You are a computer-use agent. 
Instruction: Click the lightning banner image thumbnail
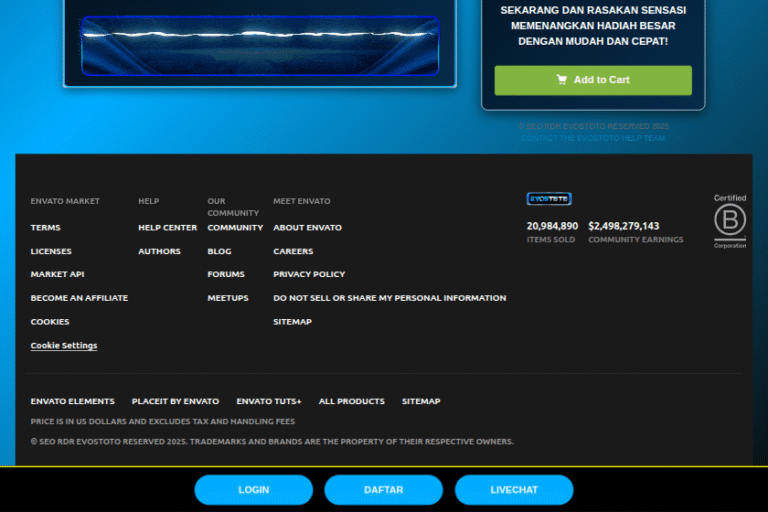(260, 44)
